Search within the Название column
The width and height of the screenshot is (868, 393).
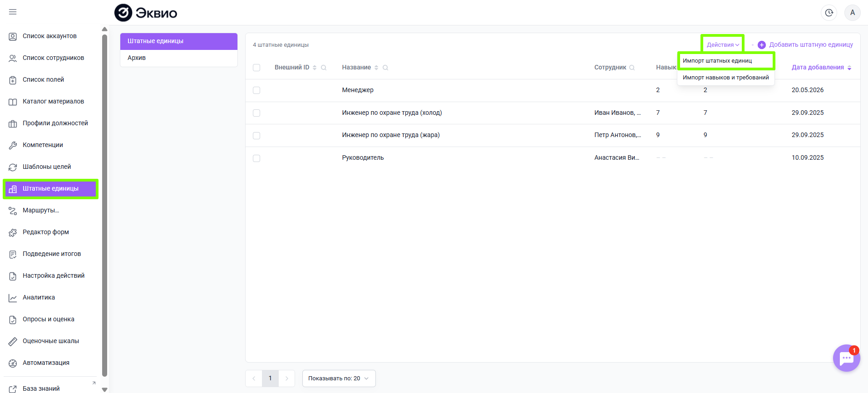tap(385, 68)
